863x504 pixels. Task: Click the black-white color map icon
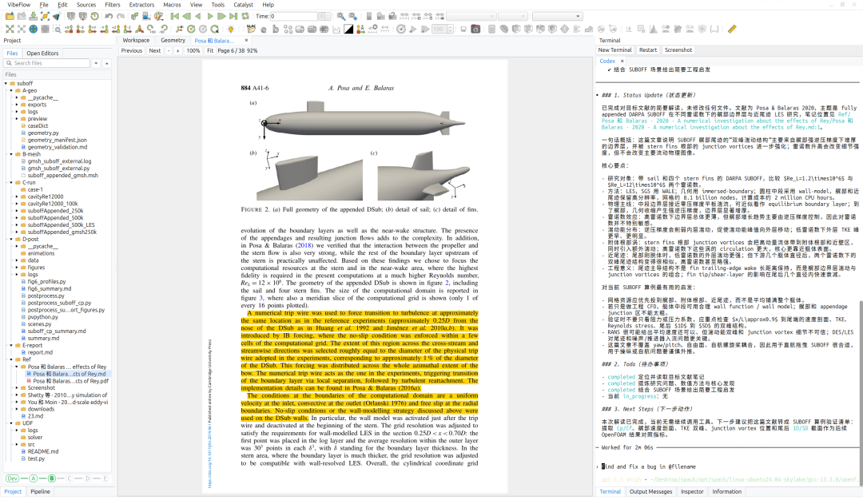tap(348, 30)
